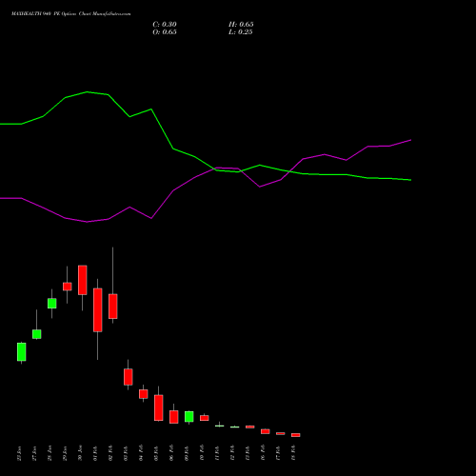Screen dimensions: 476x476
Task: Click the red candle above 16 Feb
Action: pyautogui.click(x=266, y=431)
